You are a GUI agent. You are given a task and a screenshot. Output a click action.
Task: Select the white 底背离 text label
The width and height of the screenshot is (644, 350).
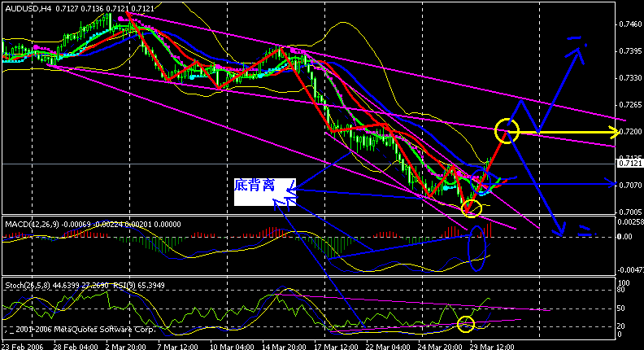click(x=265, y=192)
